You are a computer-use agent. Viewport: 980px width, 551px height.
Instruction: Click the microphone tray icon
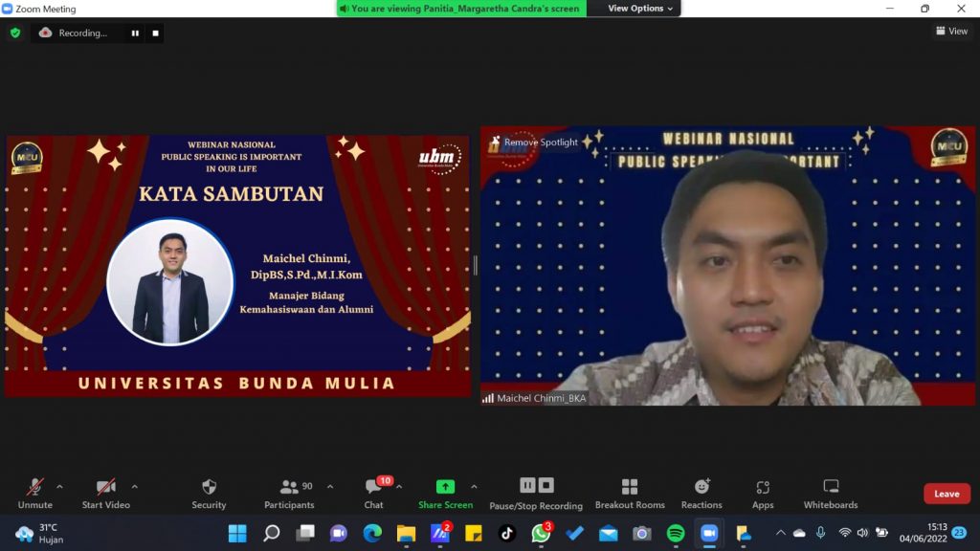click(x=820, y=533)
